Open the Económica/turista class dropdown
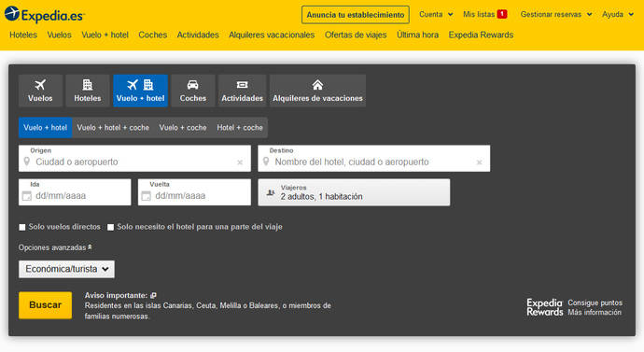644x352 pixels. [66, 269]
